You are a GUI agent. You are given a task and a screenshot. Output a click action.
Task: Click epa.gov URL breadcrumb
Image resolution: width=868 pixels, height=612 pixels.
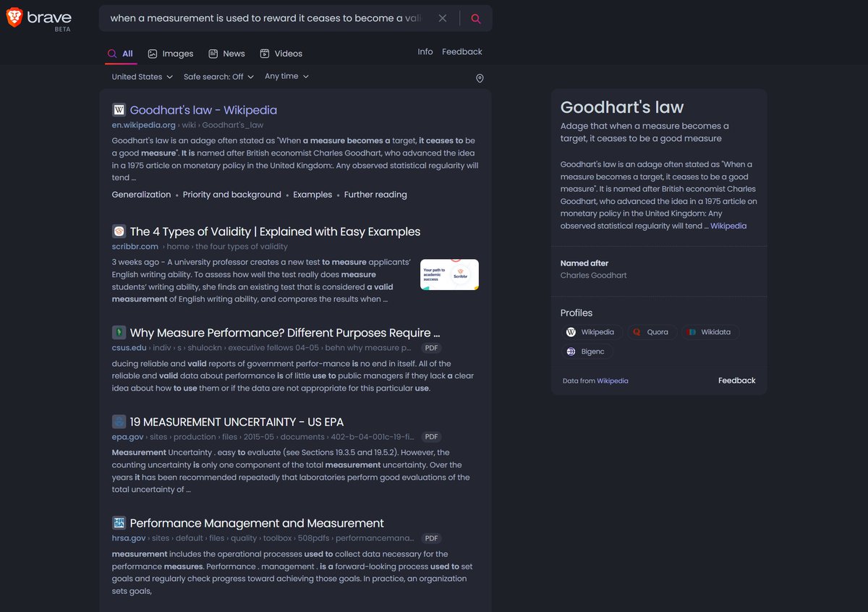264,437
